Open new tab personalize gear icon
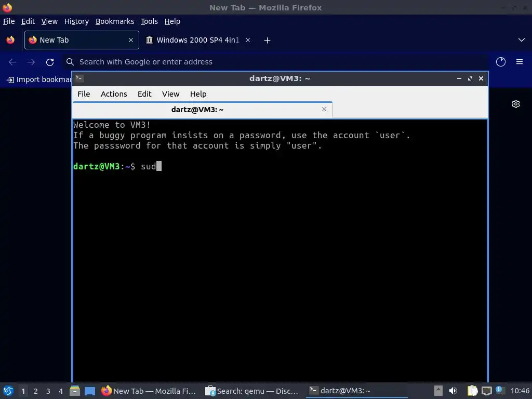Image resolution: width=532 pixels, height=399 pixels. pyautogui.click(x=516, y=104)
